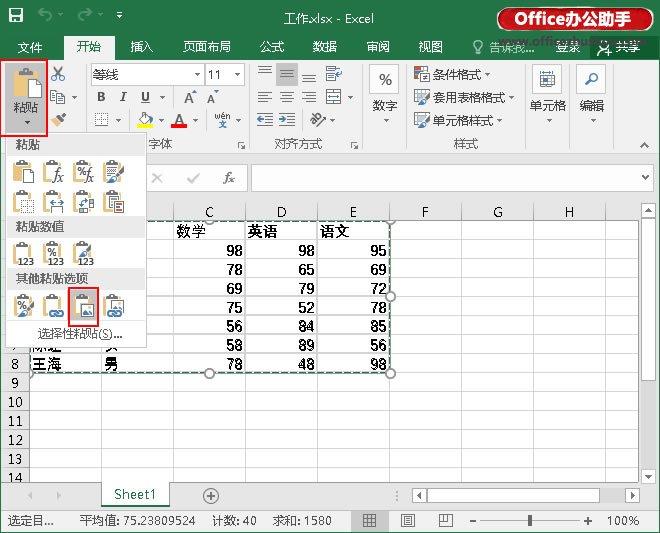Open 条件格式 conditional formatting dropdown
Viewport: 660px width, 533px height.
tap(452, 75)
